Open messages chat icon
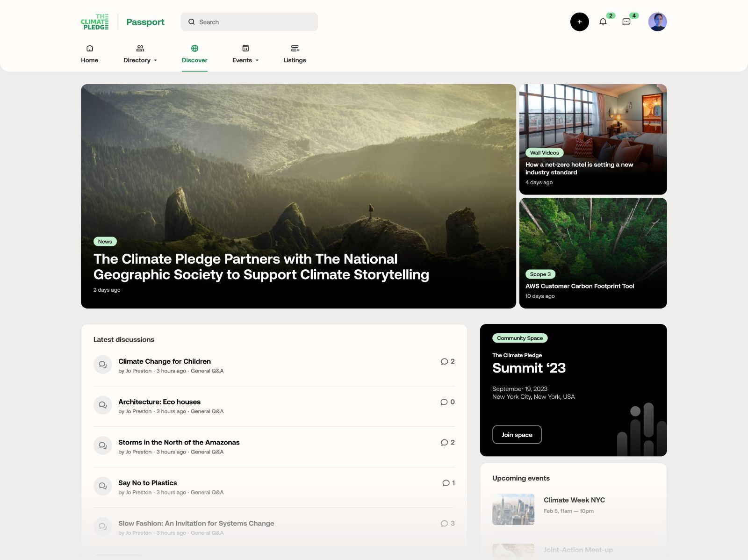Screen dimensions: 748x560 [626, 22]
